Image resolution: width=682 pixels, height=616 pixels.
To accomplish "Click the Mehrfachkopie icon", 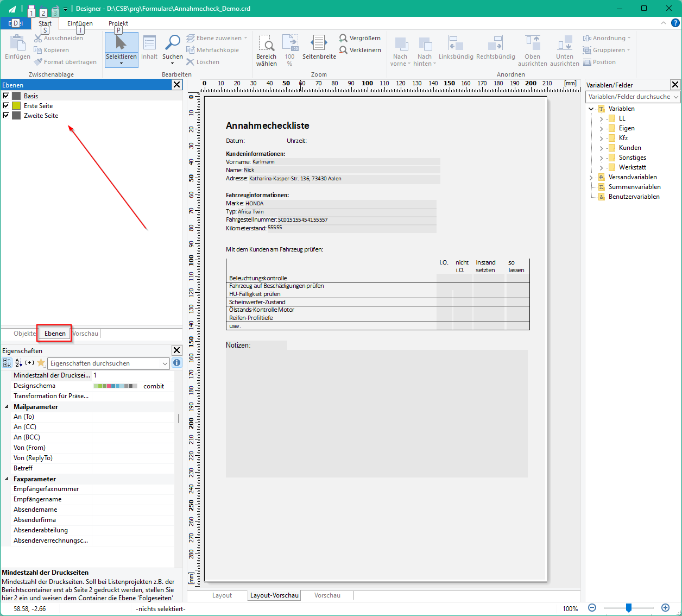I will click(x=191, y=50).
